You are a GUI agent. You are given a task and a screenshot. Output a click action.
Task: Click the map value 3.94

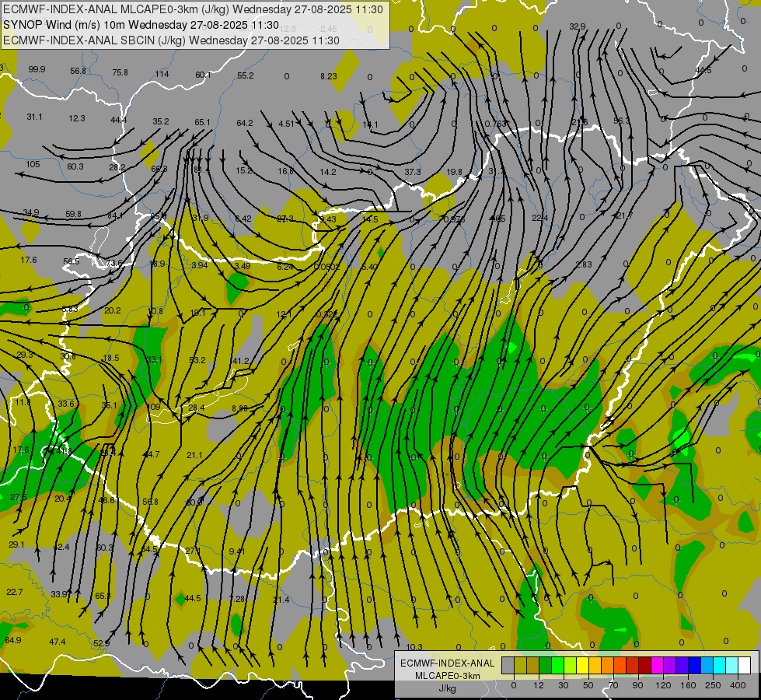click(200, 265)
